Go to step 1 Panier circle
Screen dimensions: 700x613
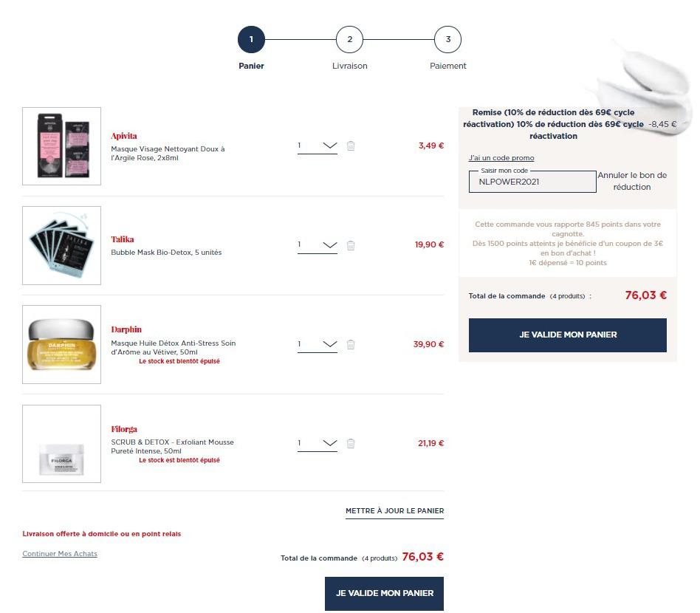(x=251, y=39)
